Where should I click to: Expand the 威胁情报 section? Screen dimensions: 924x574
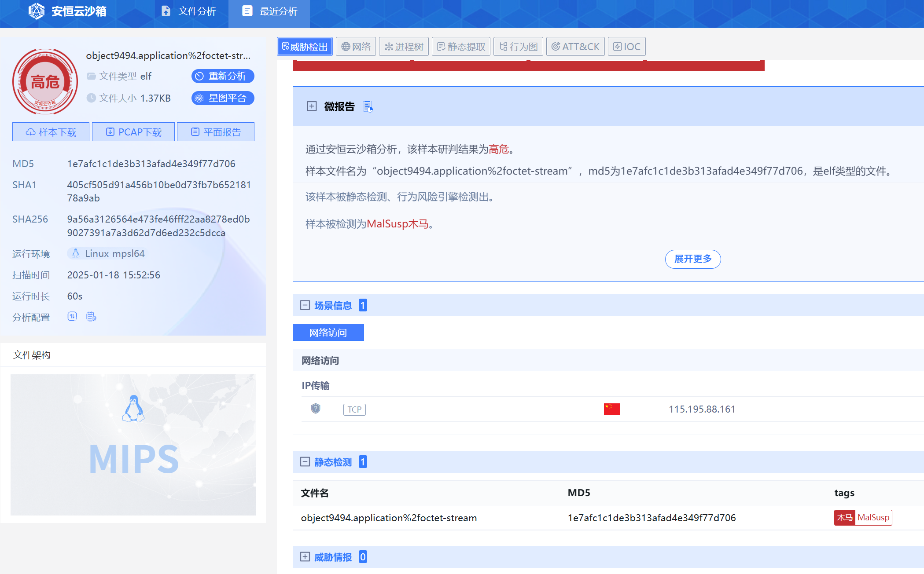tap(305, 557)
